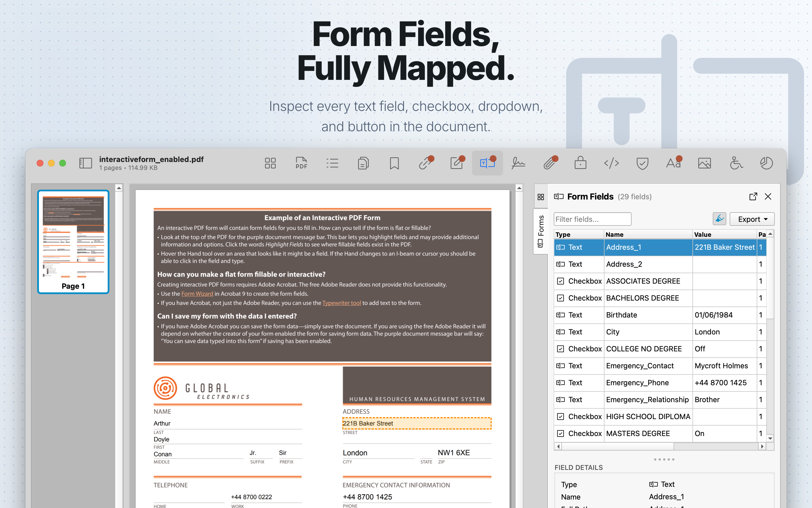Click the first name field containing Doyle

click(x=228, y=439)
